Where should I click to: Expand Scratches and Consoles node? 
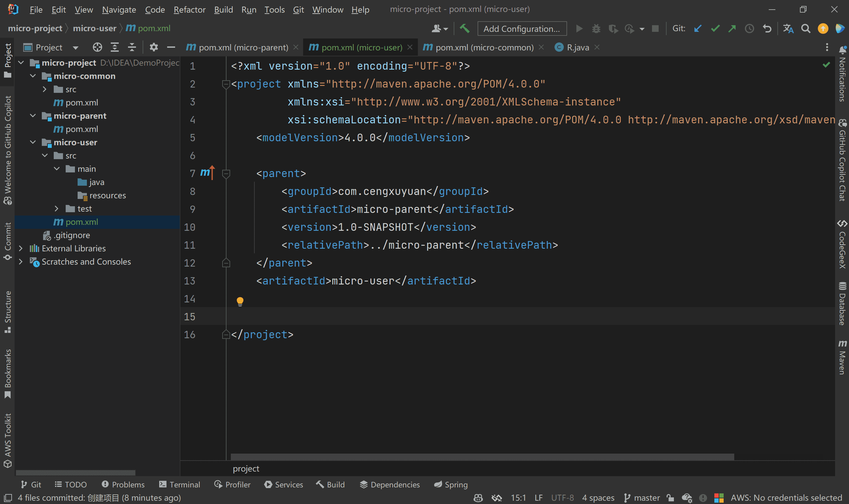[21, 262]
